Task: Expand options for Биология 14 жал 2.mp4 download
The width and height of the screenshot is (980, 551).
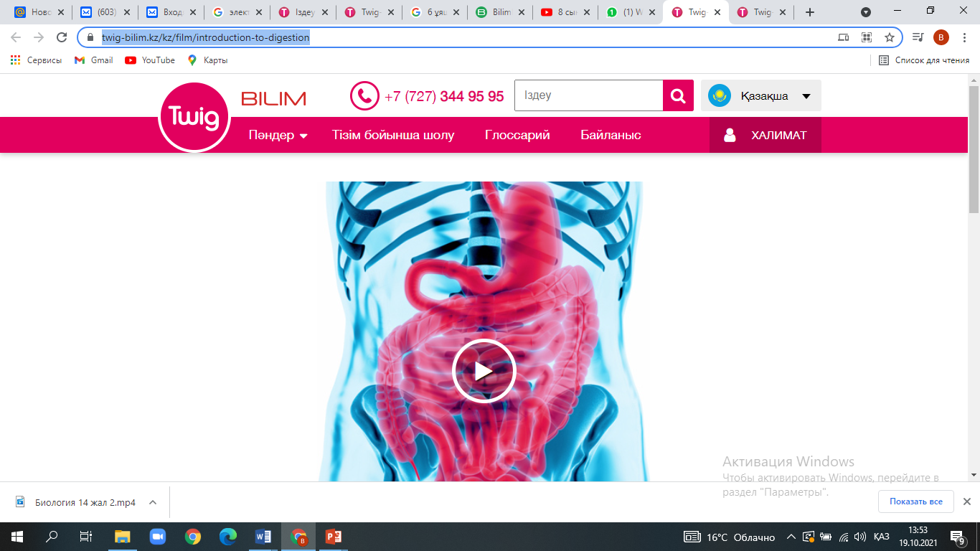Action: (x=153, y=502)
